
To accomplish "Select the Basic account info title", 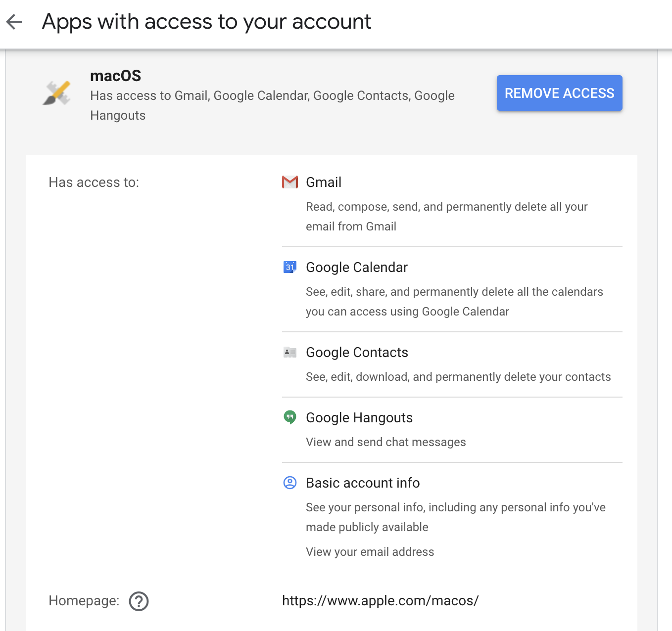I will pos(363,483).
